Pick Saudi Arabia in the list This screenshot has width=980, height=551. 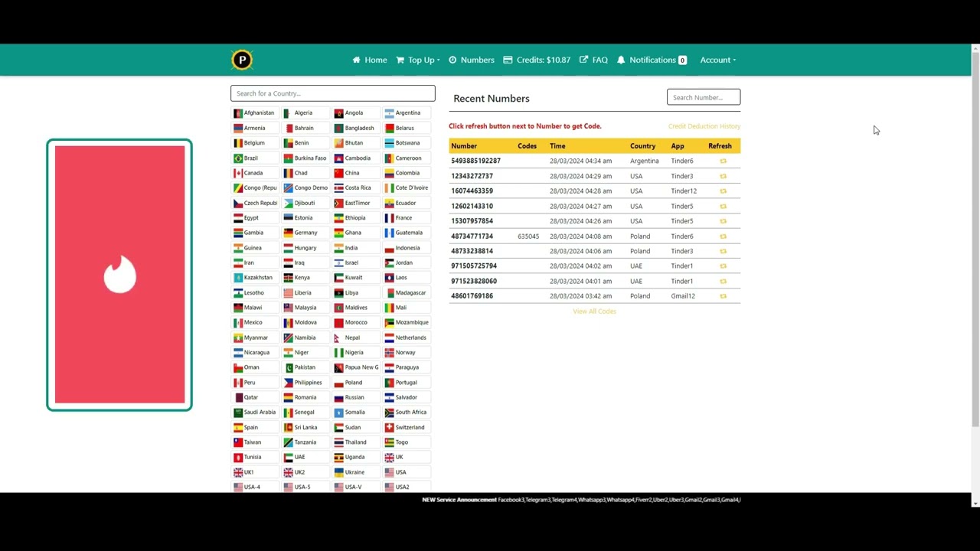(x=254, y=412)
